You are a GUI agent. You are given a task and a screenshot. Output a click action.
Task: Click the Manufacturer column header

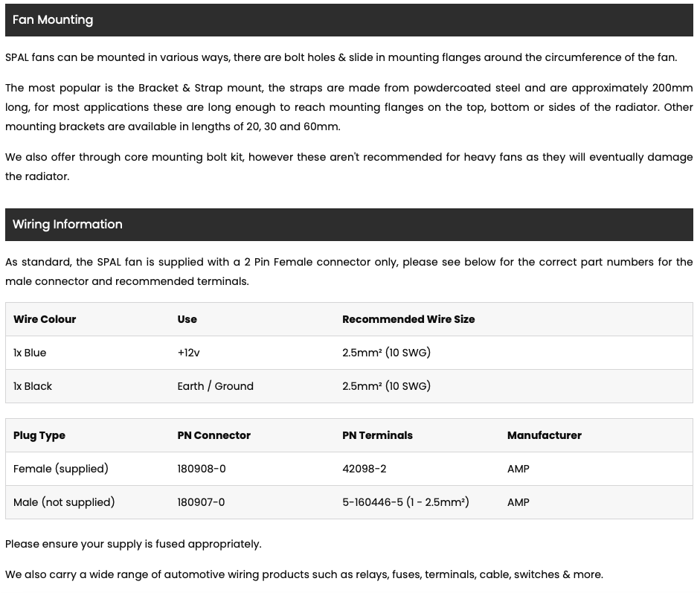point(545,435)
